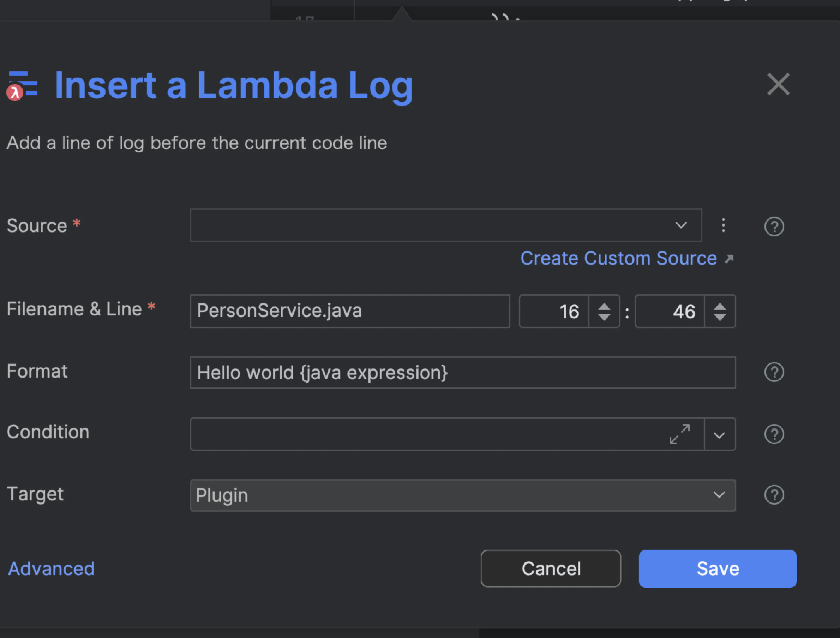The height and width of the screenshot is (638, 840).
Task: Click the help icon beside Format field
Action: pos(774,372)
